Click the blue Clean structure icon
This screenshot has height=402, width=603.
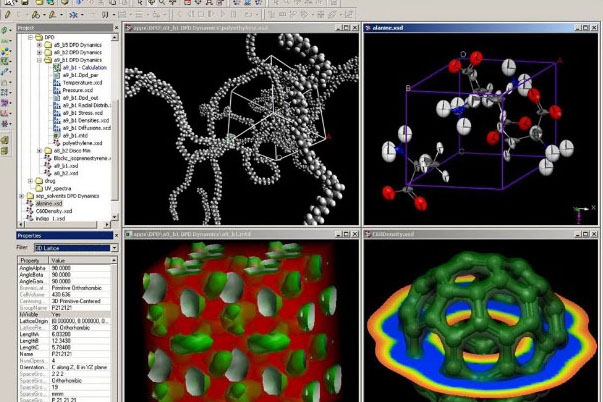[73, 15]
